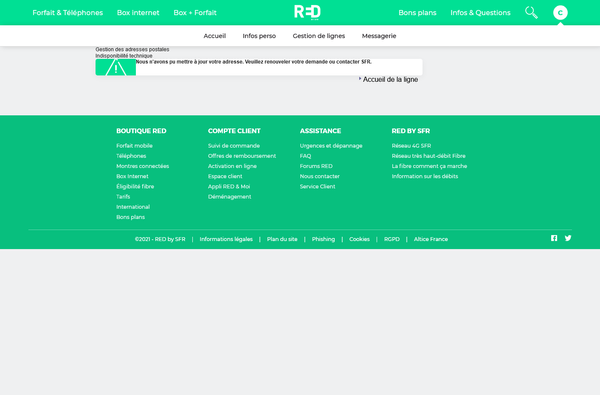Click the RED BY SFR footer heading

(x=411, y=131)
